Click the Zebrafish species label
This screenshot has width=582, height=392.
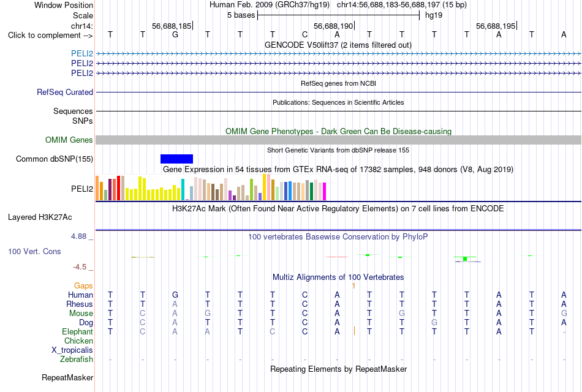[77, 360]
